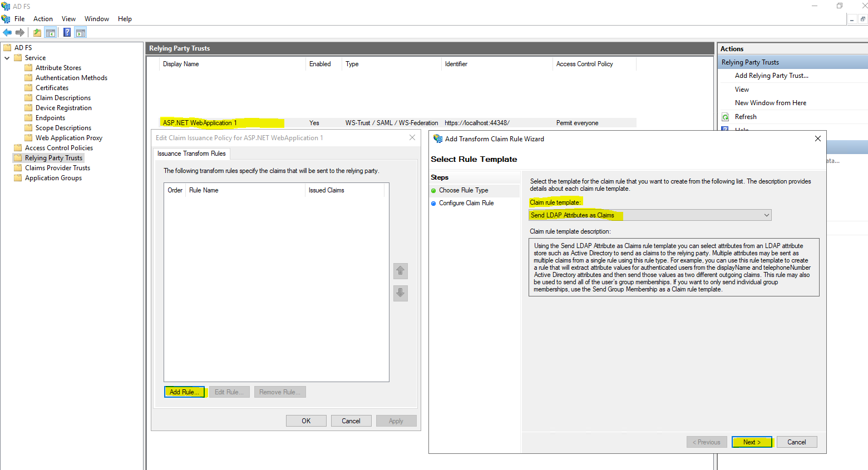Toggle the Show/Hide Console Tree toolbar icon
This screenshot has height=470, width=868.
(x=51, y=32)
